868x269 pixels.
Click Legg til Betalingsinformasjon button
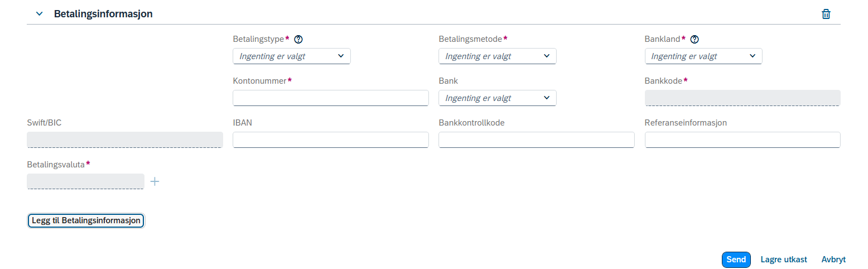point(86,220)
